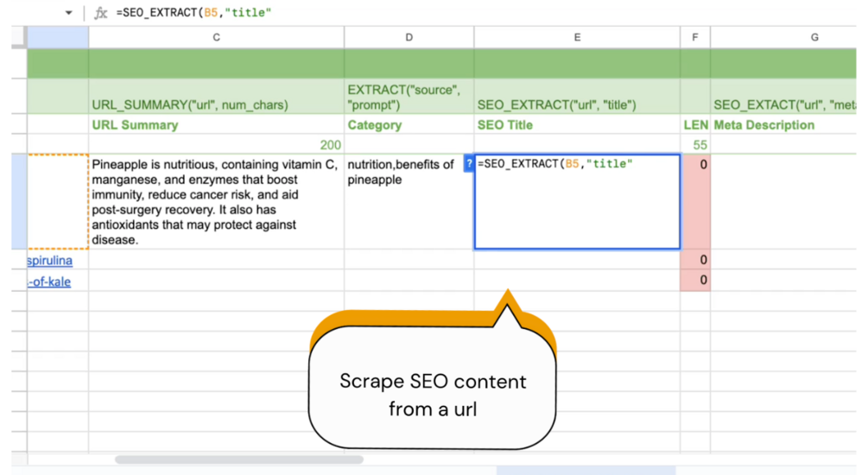The height and width of the screenshot is (475, 868).
Task: Select the cell containing 200
Action: click(216, 145)
